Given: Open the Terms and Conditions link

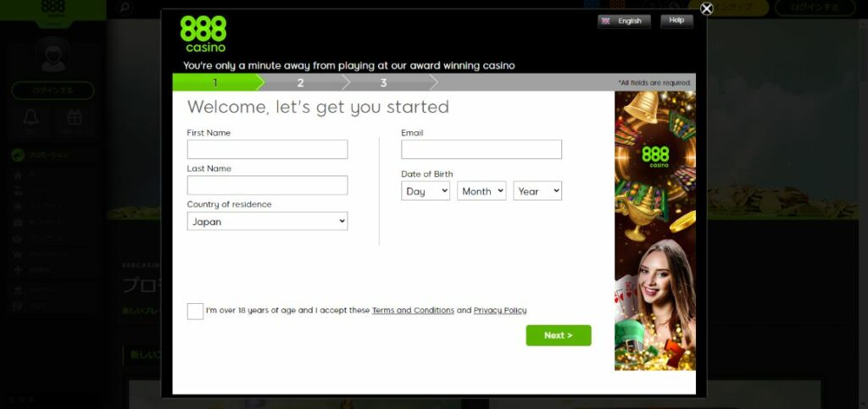Looking at the screenshot, I should (x=413, y=311).
